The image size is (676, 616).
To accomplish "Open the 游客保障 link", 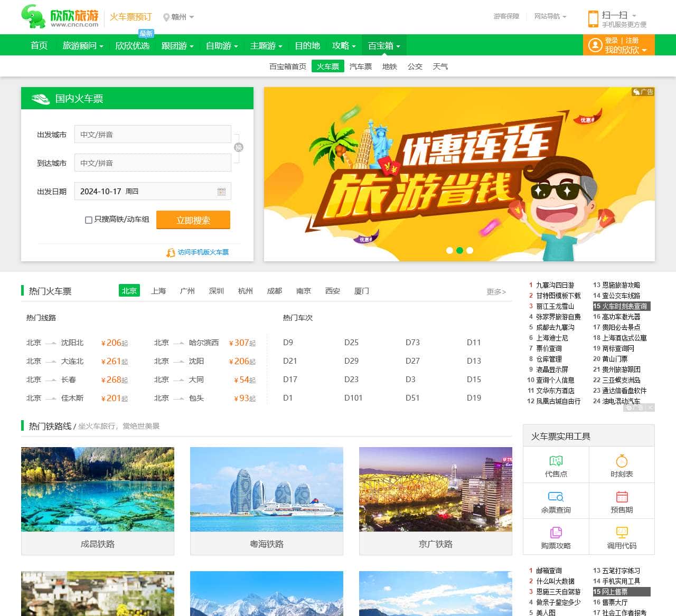I will (506, 16).
